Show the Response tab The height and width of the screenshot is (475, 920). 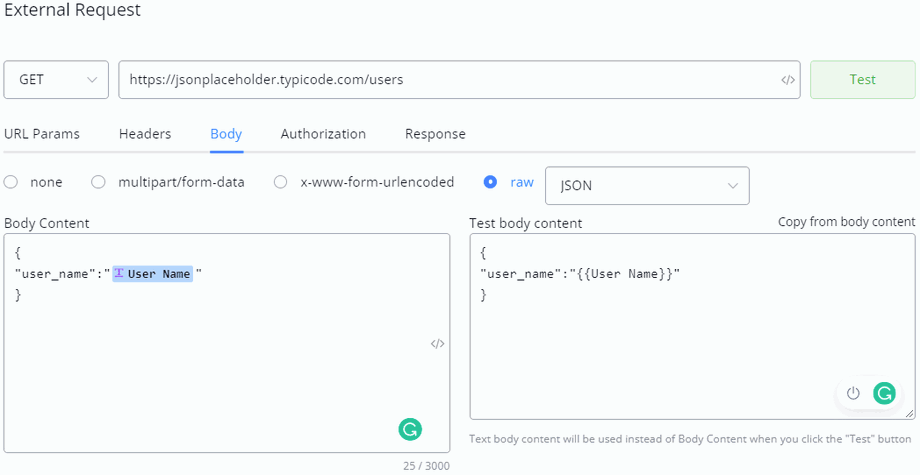click(435, 134)
